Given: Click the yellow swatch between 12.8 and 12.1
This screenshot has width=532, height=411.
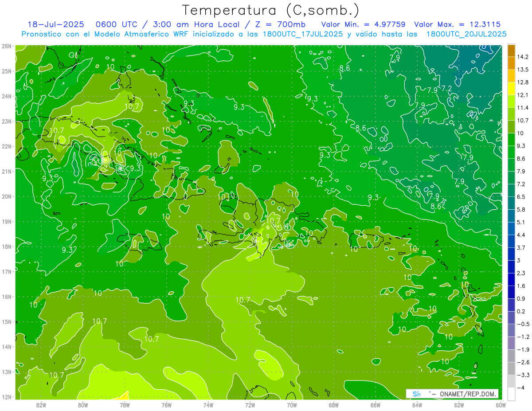Looking at the screenshot, I should tap(511, 88).
